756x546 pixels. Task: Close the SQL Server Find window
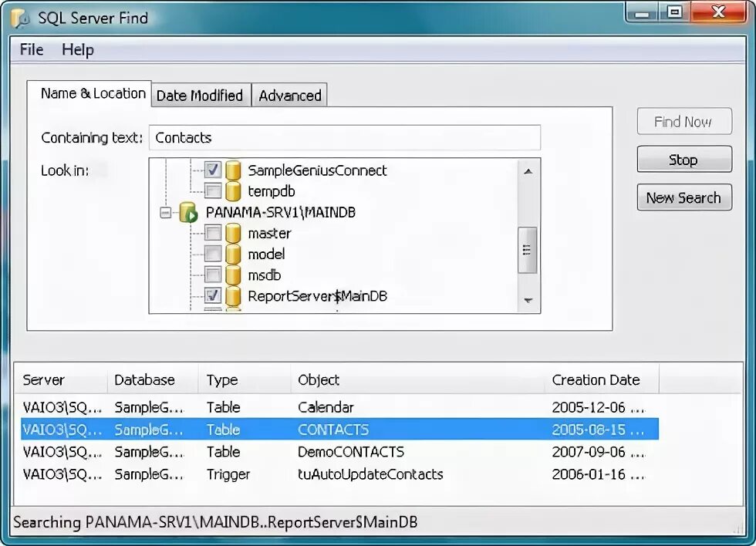[718, 12]
